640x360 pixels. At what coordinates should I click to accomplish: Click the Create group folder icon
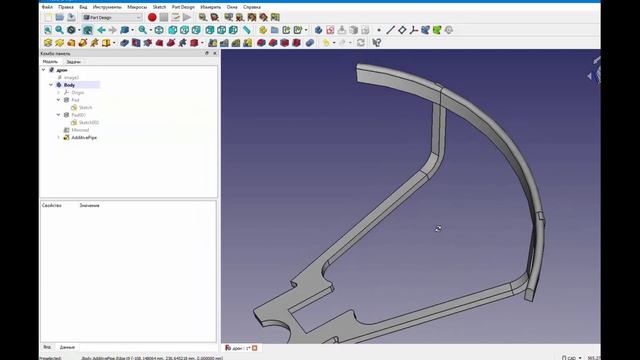pyautogui.click(x=275, y=30)
